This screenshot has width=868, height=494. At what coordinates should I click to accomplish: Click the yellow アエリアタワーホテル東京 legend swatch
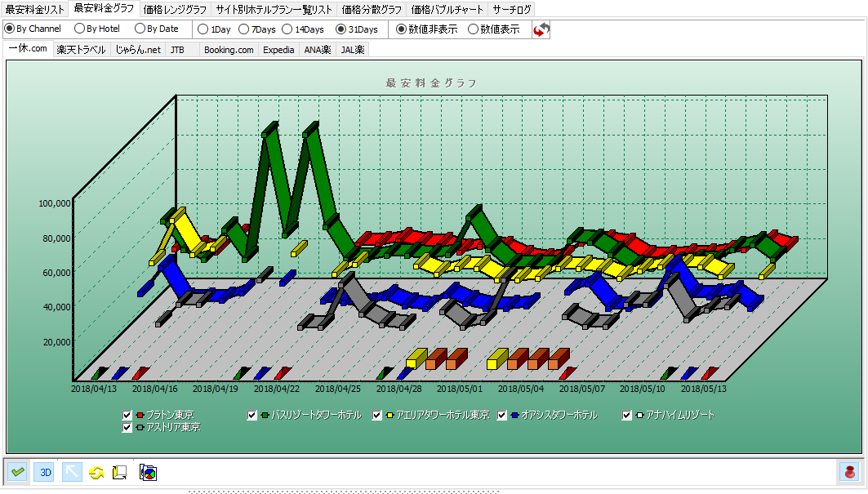click(390, 416)
